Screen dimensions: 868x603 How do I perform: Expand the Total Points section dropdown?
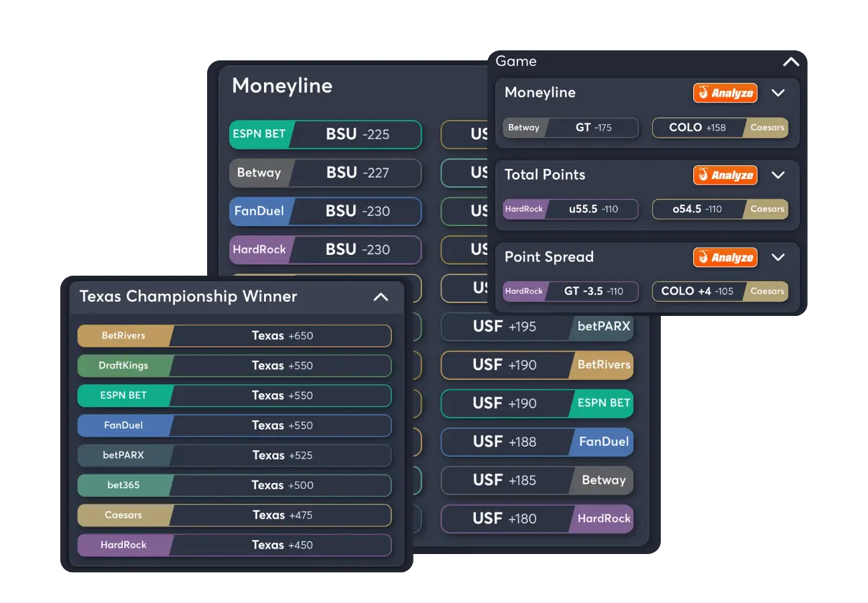[x=778, y=175]
